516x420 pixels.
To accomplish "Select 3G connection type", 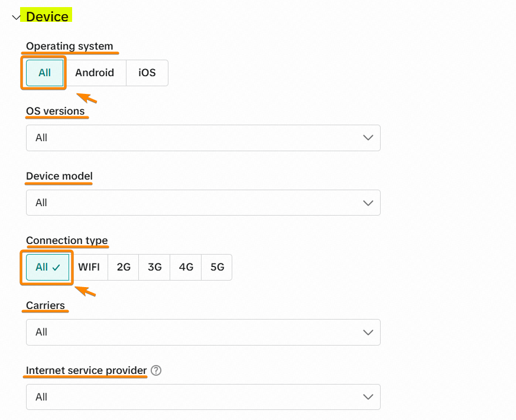I will tap(155, 267).
